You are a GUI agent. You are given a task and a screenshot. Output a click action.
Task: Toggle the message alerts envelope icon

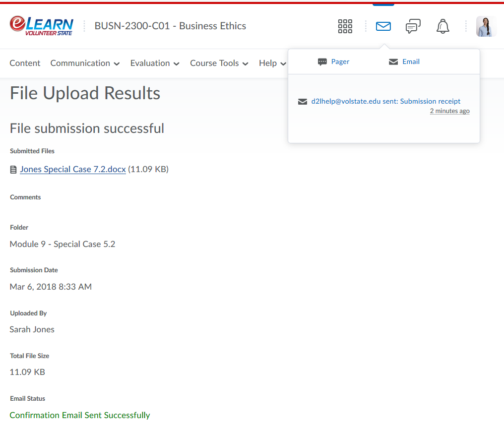[383, 26]
